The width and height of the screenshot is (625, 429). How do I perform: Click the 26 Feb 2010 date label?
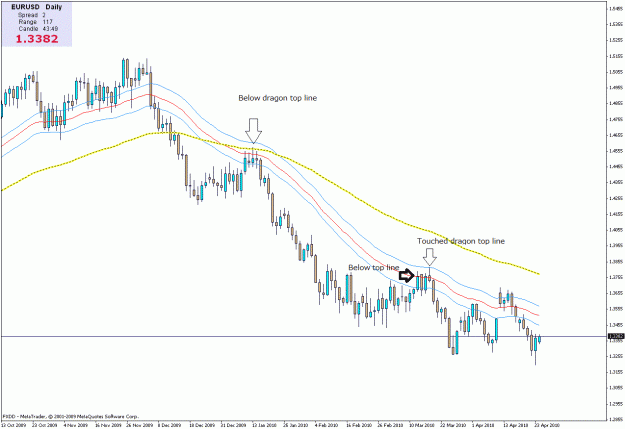pos(390,425)
